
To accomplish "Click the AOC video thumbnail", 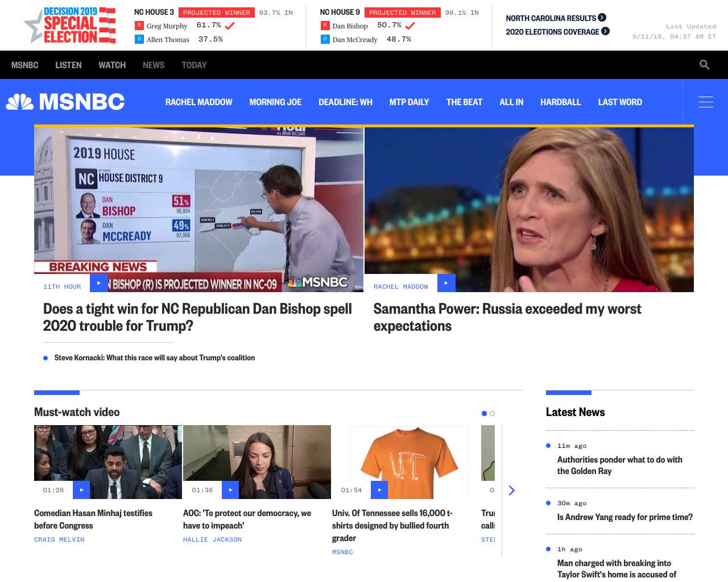I will coord(257,462).
